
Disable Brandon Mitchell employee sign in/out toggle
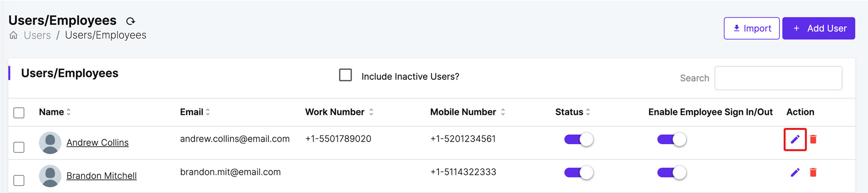671,173
